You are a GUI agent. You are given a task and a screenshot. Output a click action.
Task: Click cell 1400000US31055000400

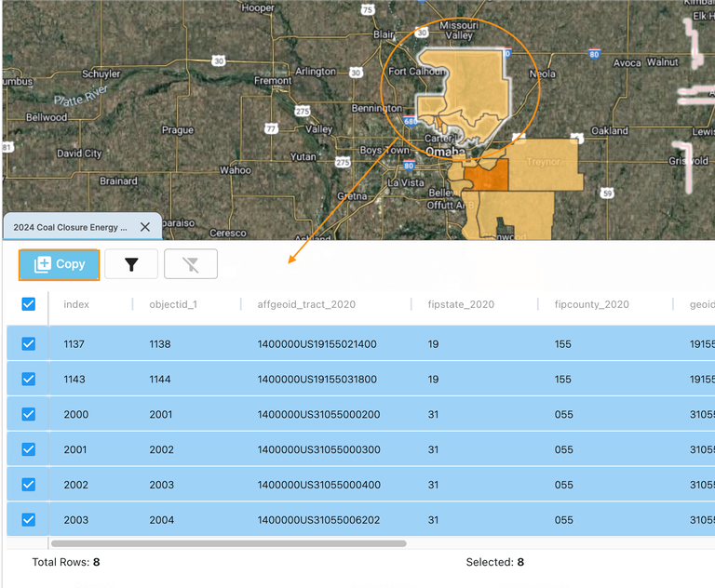318,485
